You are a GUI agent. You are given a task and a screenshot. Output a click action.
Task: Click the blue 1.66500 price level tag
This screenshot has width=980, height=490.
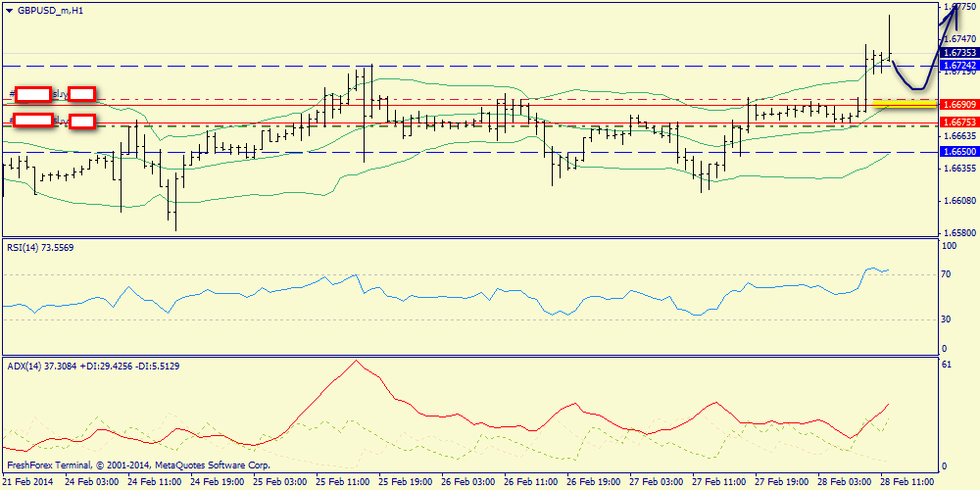point(956,152)
